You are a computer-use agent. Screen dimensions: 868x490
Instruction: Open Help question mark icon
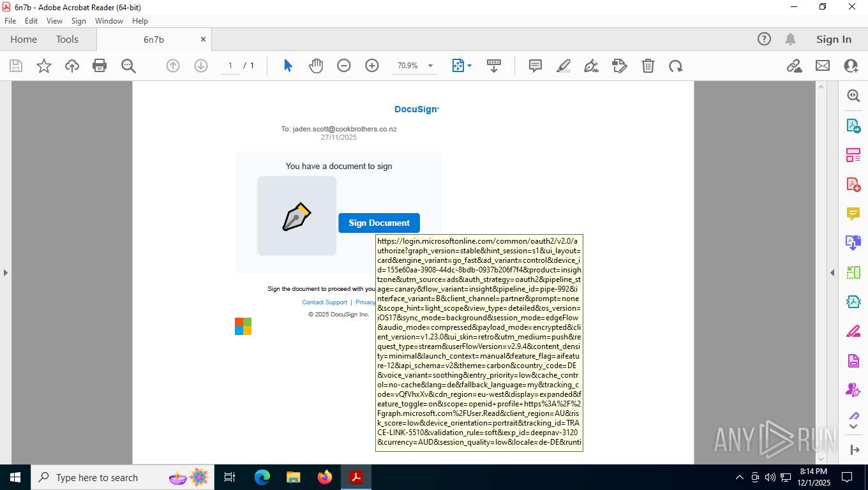764,39
